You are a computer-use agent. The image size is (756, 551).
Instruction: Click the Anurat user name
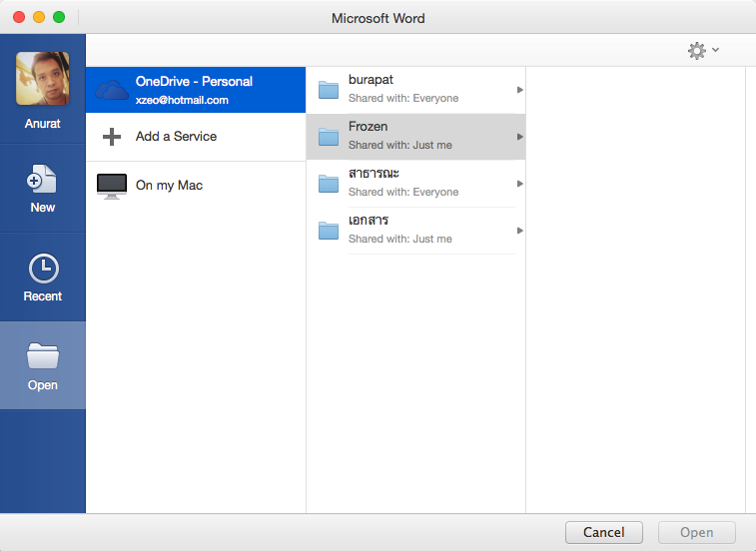(x=42, y=124)
